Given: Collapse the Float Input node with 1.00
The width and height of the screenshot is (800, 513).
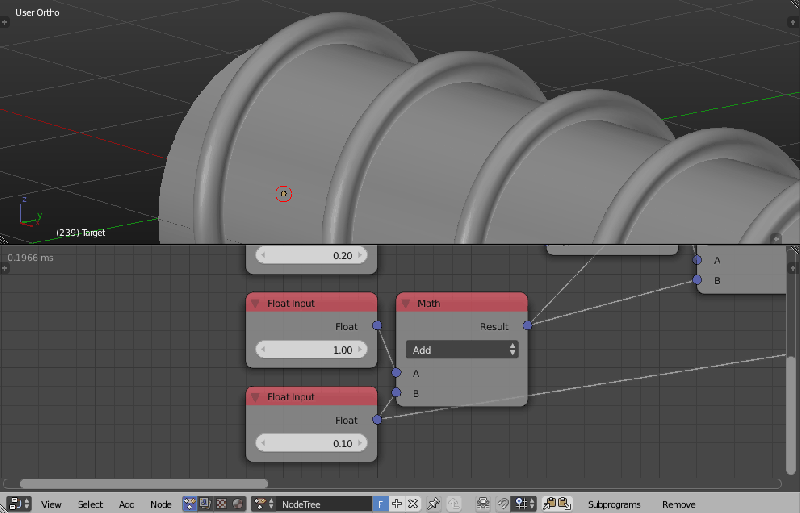Looking at the screenshot, I should pyautogui.click(x=255, y=303).
